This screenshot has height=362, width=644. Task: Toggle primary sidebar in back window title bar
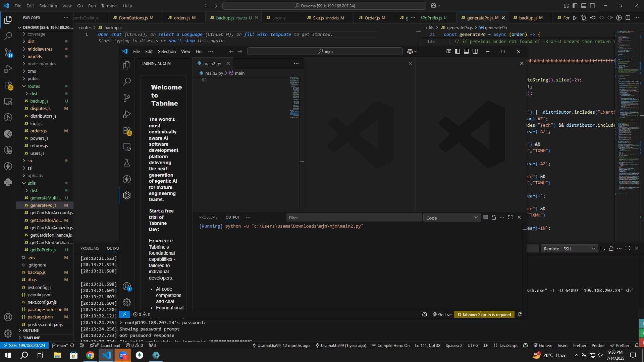(575, 6)
